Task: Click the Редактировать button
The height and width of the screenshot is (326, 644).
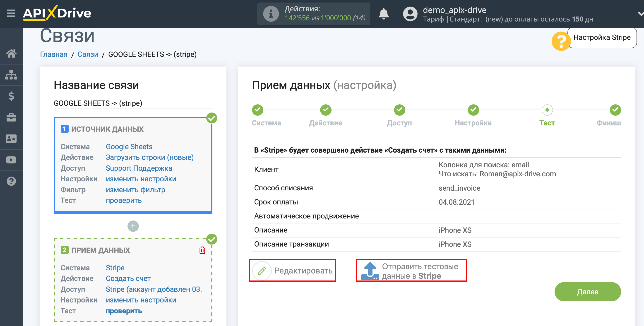Action: (x=292, y=270)
